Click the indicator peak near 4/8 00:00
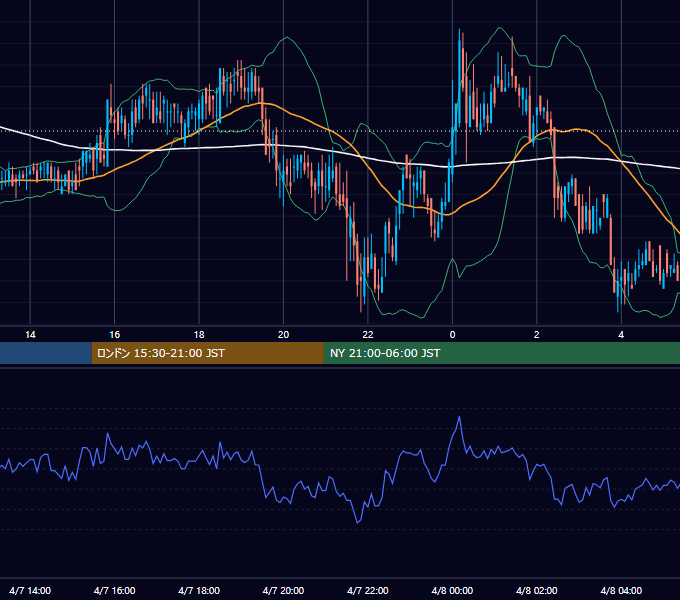The image size is (680, 600). point(459,417)
